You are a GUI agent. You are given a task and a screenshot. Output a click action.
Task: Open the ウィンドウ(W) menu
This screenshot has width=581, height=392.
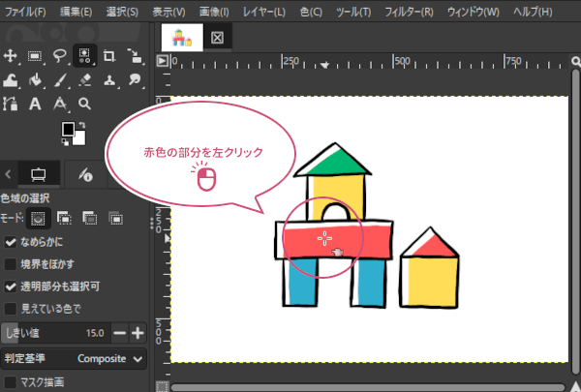pyautogui.click(x=474, y=12)
